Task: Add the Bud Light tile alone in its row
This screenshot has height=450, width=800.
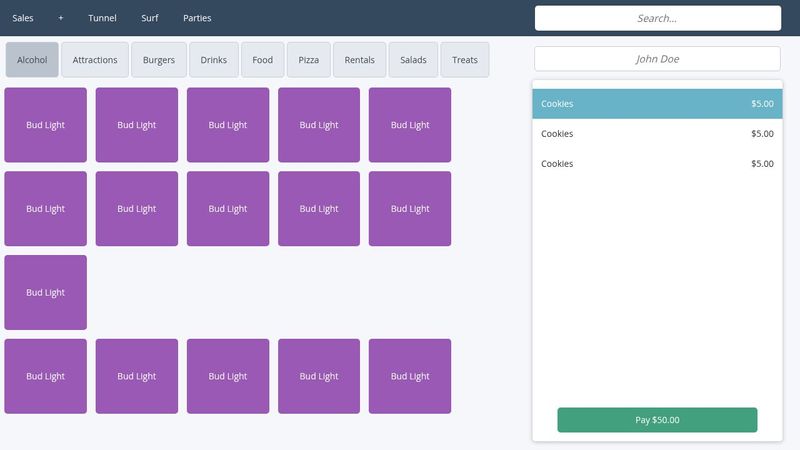Action: click(x=45, y=292)
